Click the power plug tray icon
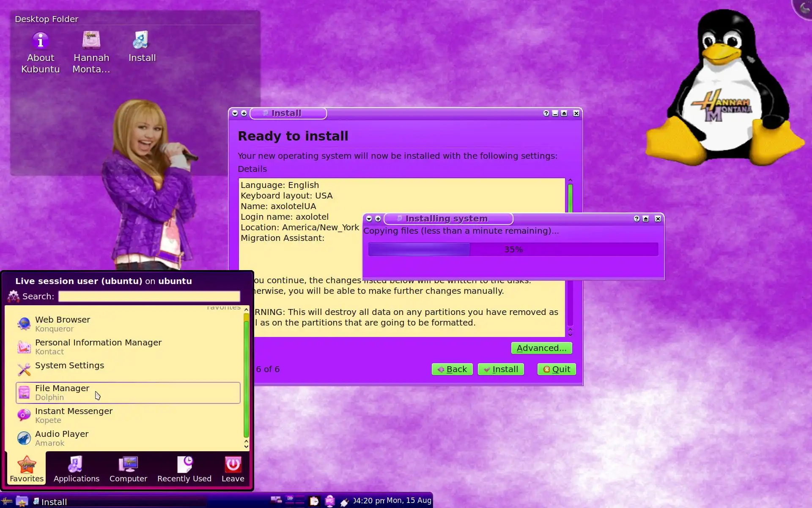The image size is (812, 508). 345,502
